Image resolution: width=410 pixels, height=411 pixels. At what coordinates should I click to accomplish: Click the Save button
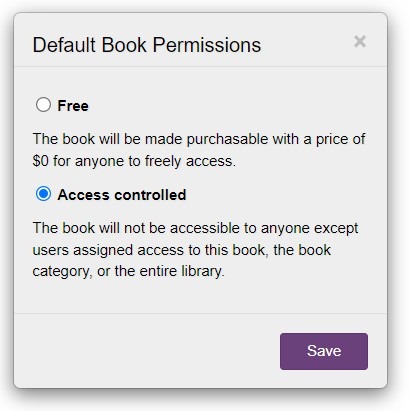click(x=324, y=351)
